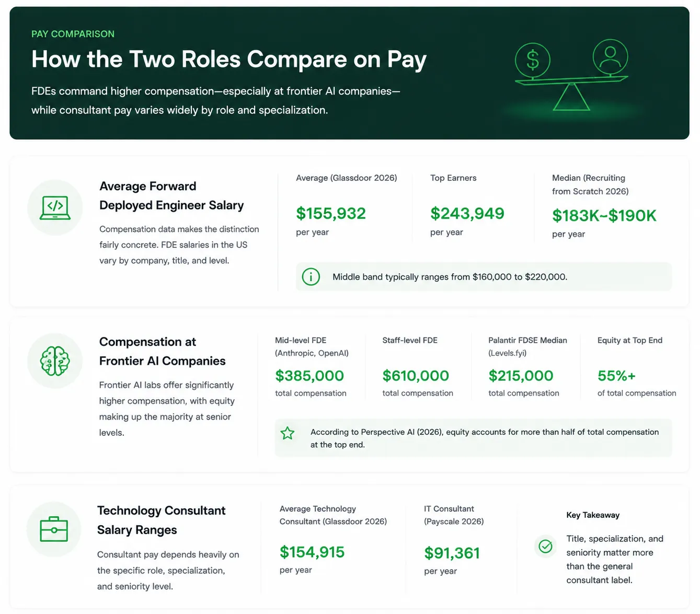Click the star icon next to Perspective AI note
The image size is (700, 614).
coord(288,433)
